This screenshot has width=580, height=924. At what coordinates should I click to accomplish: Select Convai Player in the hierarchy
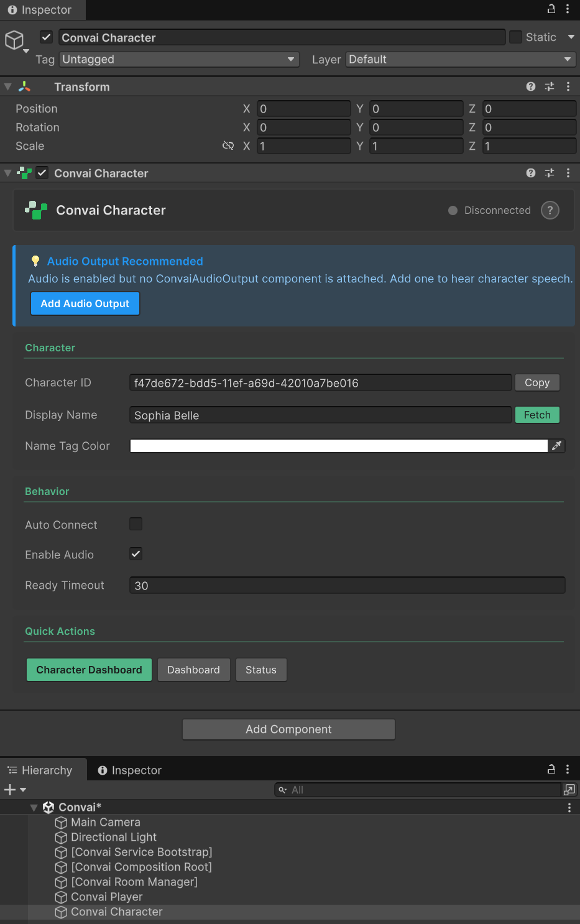click(106, 897)
